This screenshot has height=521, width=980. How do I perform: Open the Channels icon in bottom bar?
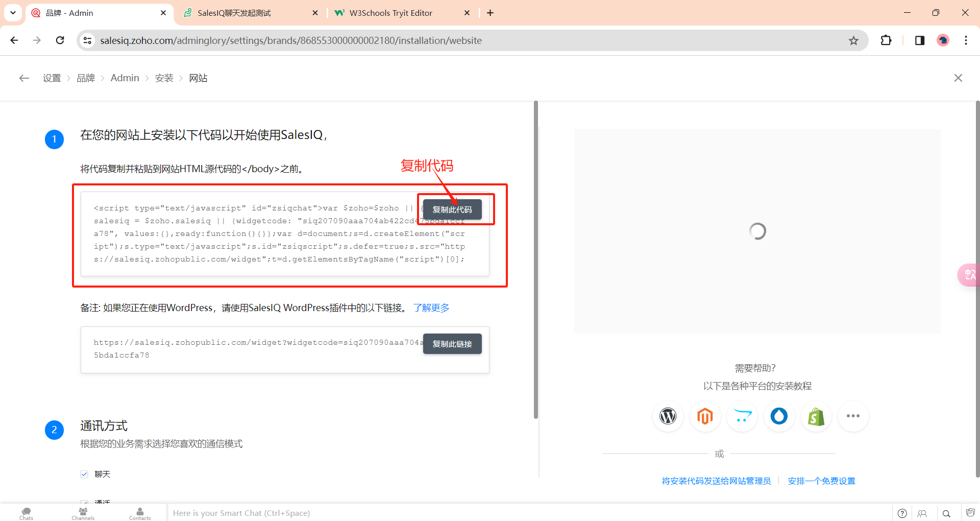(x=83, y=513)
